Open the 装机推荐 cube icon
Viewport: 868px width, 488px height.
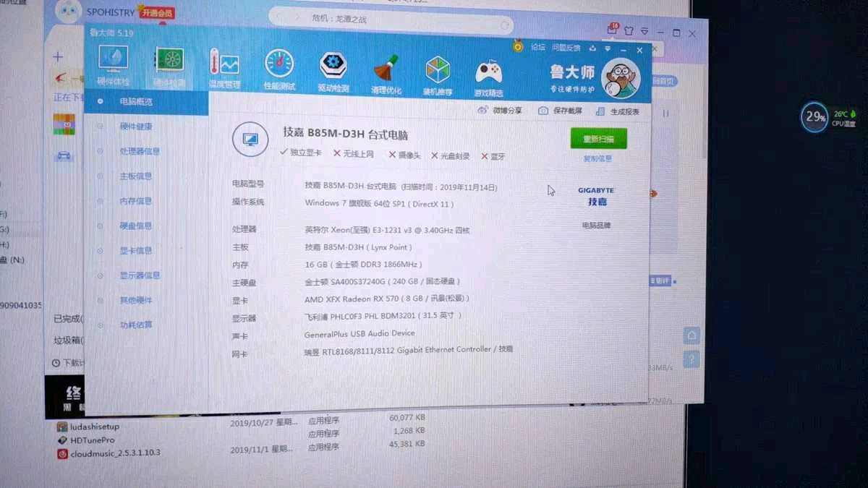pyautogui.click(x=438, y=74)
